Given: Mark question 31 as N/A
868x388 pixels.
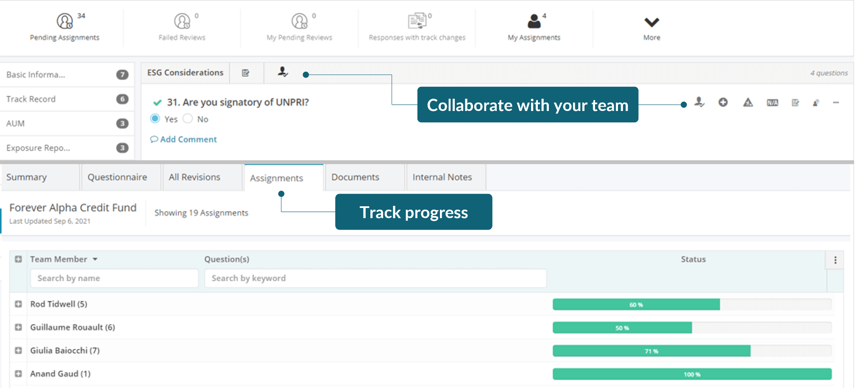Looking at the screenshot, I should 772,103.
